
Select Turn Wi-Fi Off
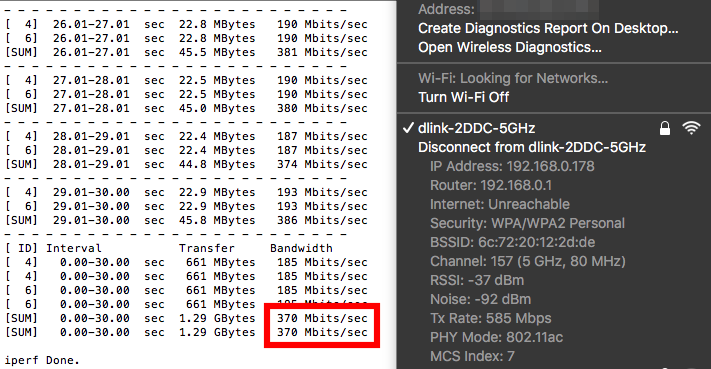click(x=463, y=97)
